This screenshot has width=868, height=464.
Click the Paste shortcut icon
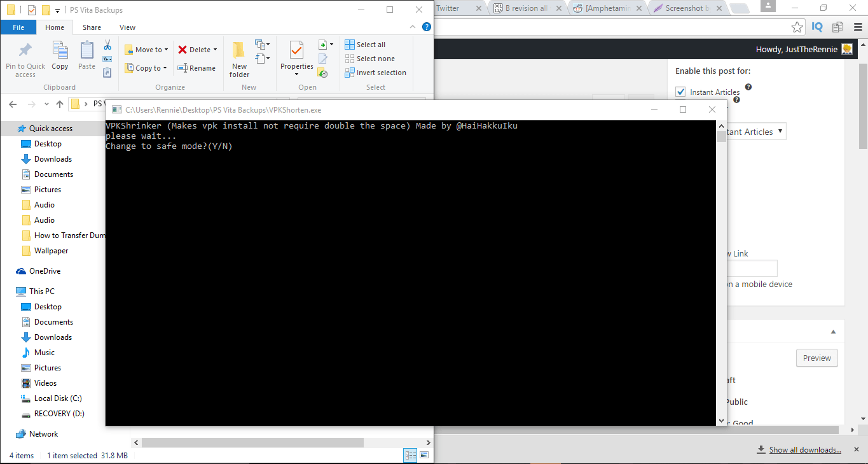click(x=107, y=72)
